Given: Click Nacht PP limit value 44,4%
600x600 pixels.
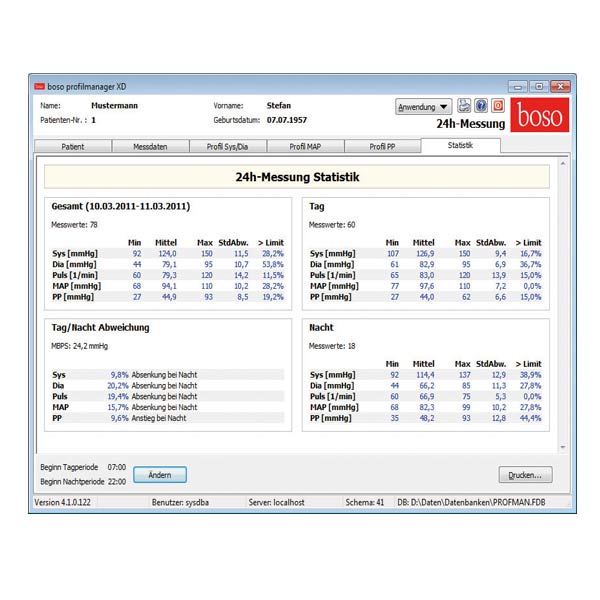Looking at the screenshot, I should pos(530,418).
